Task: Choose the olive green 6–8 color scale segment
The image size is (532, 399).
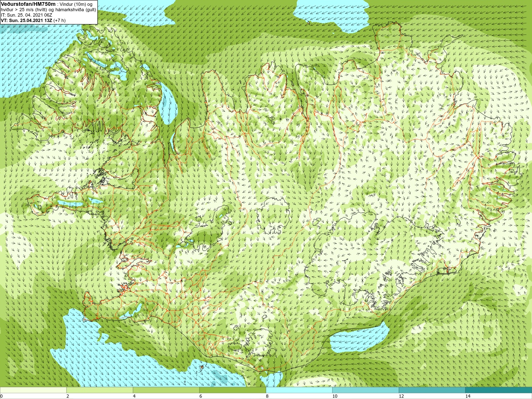Action: coord(233,390)
